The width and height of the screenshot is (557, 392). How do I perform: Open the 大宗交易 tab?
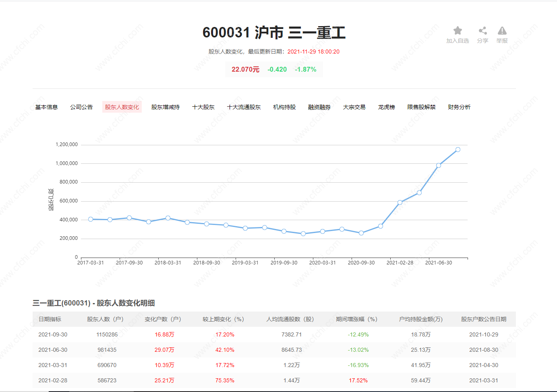[354, 107]
